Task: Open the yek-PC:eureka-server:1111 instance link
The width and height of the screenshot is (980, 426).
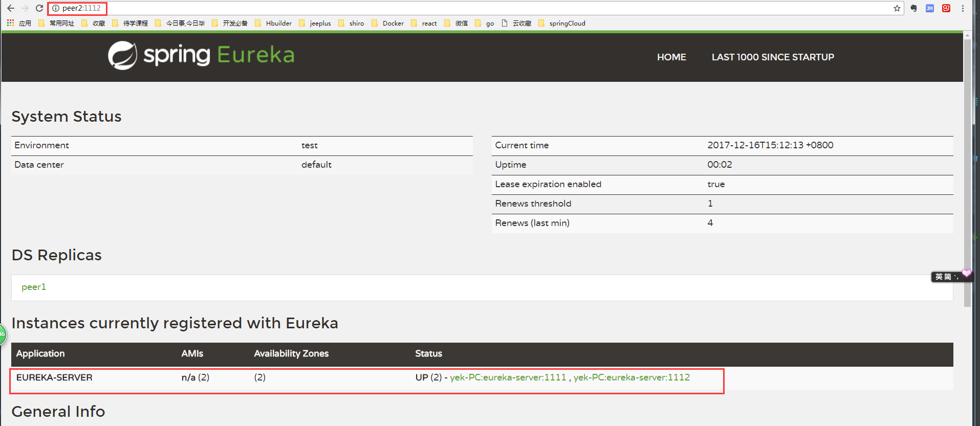Action: tap(508, 377)
